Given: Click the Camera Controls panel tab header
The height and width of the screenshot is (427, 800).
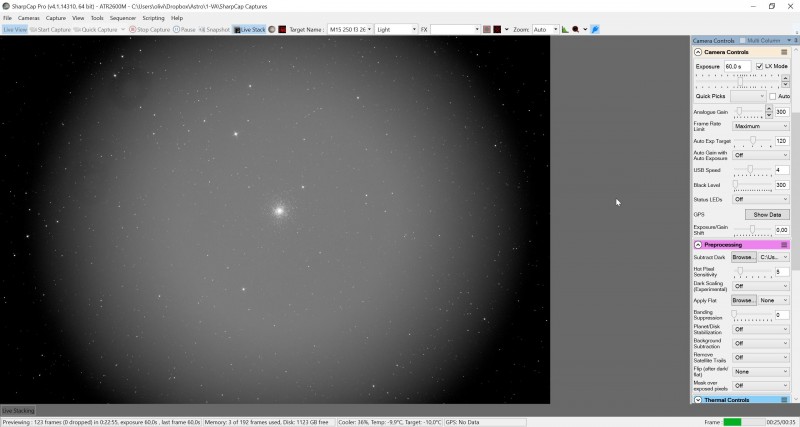Looking at the screenshot, I should 713,40.
